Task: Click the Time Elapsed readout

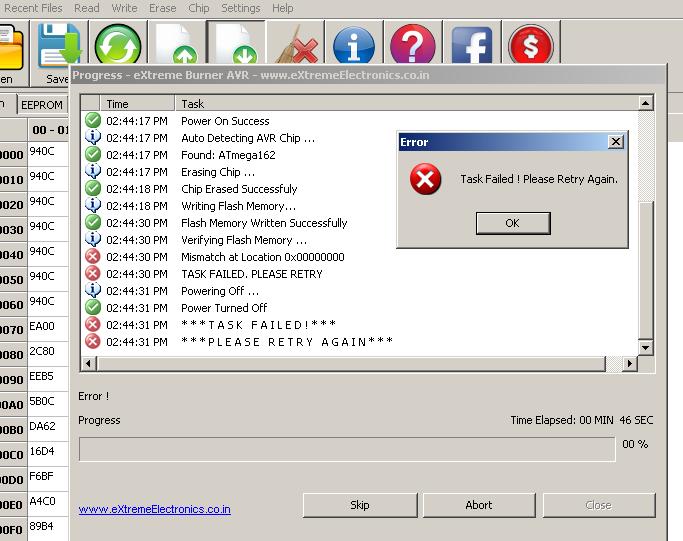Action: point(582,420)
